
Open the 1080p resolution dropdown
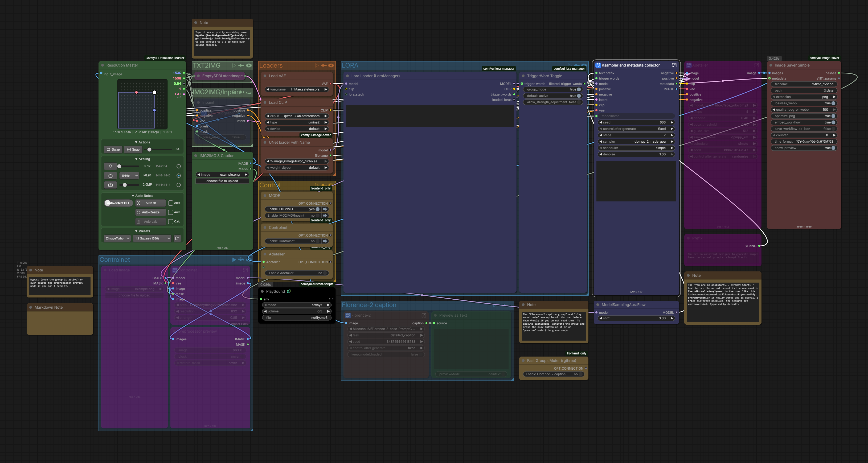tap(129, 176)
